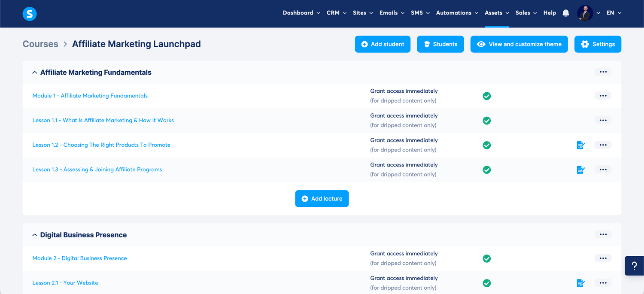This screenshot has height=294, width=644.
Task: Open Lesson 1.3 - Assessing & Joining Affiliate Programs
Action: point(97,170)
